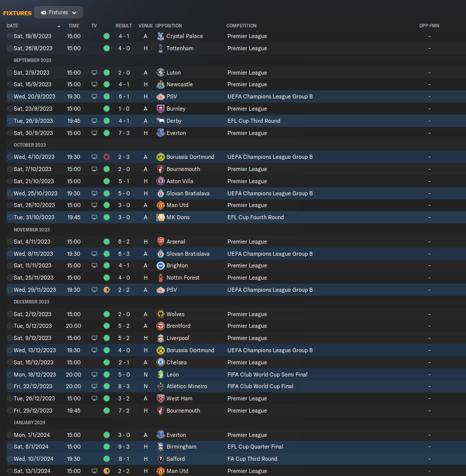Click the Wolves club badge
466x476 pixels.
pyautogui.click(x=160, y=314)
